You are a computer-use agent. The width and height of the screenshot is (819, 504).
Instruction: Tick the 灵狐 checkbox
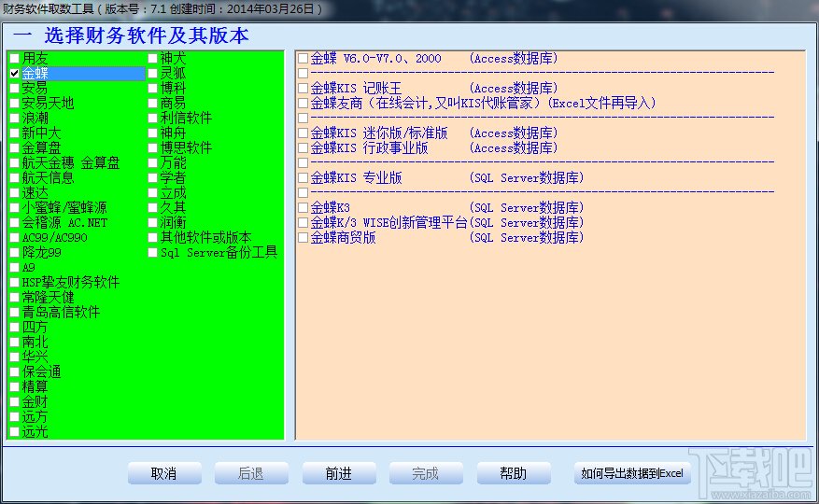[152, 73]
